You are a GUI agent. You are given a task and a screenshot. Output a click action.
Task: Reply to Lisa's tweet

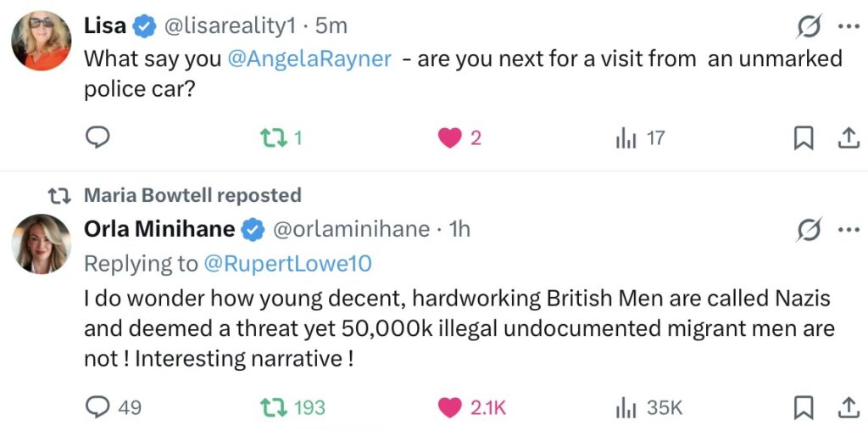[x=99, y=137]
